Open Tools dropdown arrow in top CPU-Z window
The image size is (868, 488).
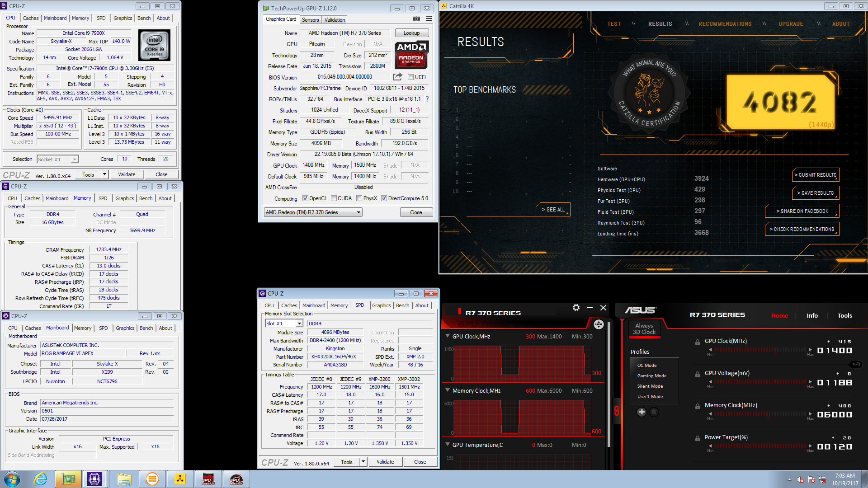(104, 174)
